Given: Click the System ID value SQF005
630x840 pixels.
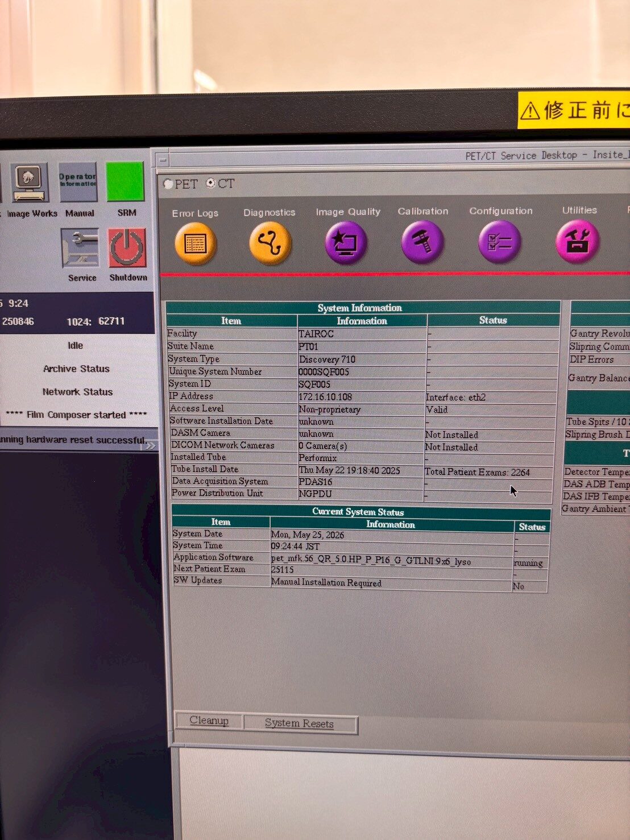Looking at the screenshot, I should click(x=314, y=384).
